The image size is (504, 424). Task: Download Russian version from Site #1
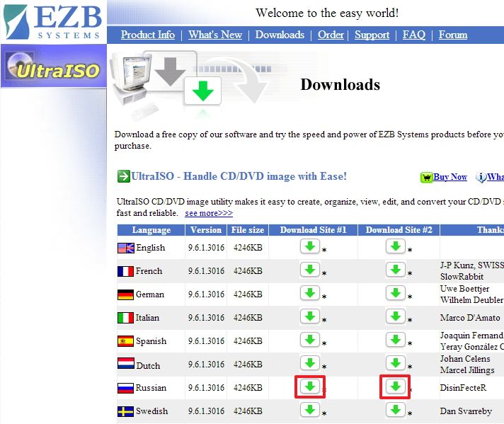click(309, 386)
